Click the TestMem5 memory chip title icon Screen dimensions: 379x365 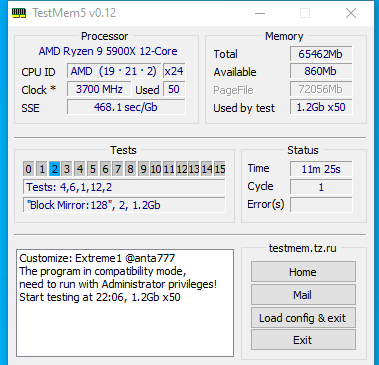tap(19, 13)
